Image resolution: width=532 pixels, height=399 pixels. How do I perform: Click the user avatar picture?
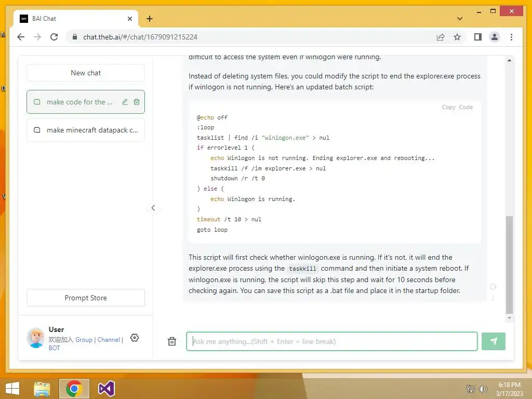pos(36,338)
